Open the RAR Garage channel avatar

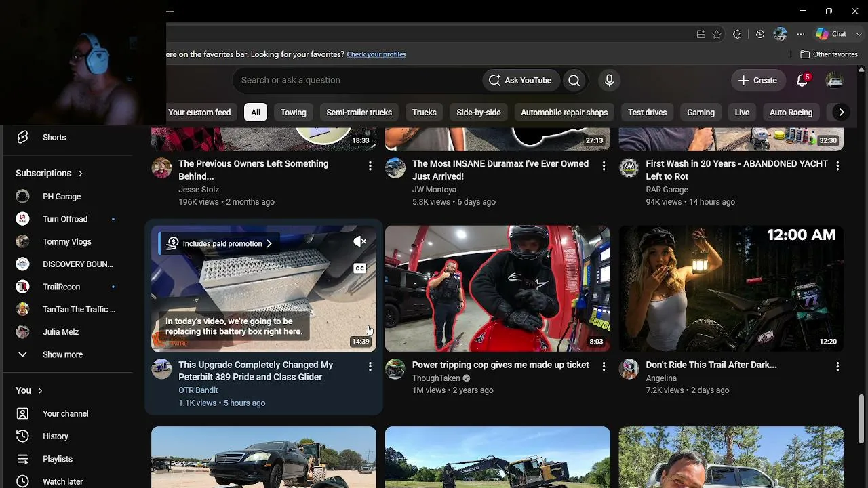[x=629, y=168]
